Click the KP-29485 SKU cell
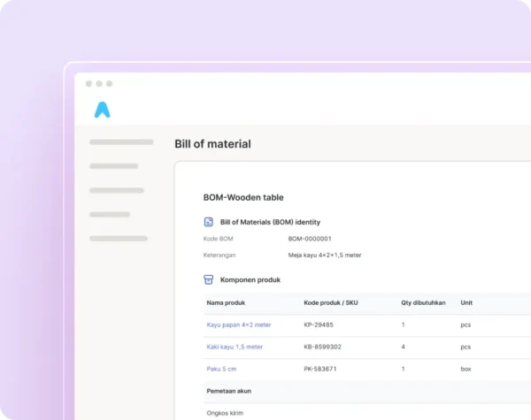 (319, 325)
